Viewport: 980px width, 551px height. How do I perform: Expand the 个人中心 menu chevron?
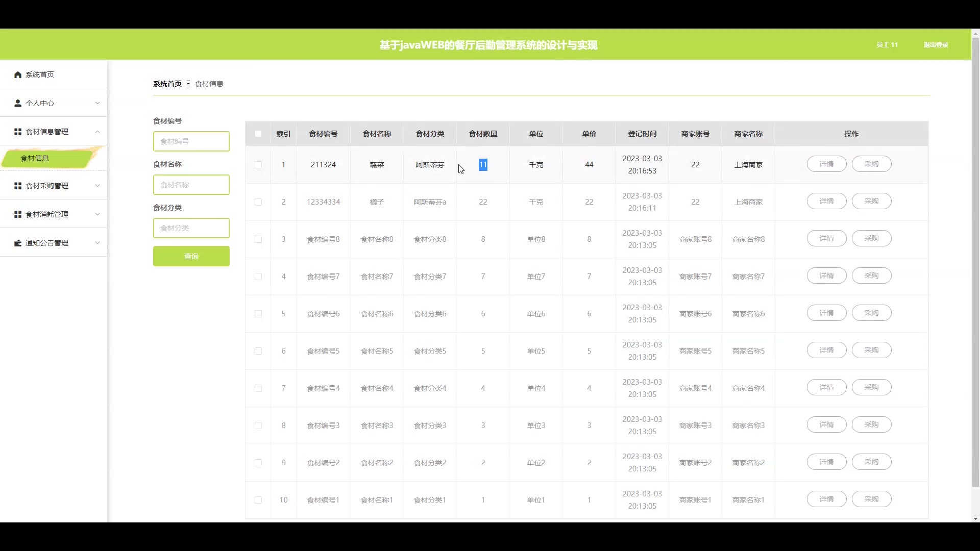coord(97,103)
